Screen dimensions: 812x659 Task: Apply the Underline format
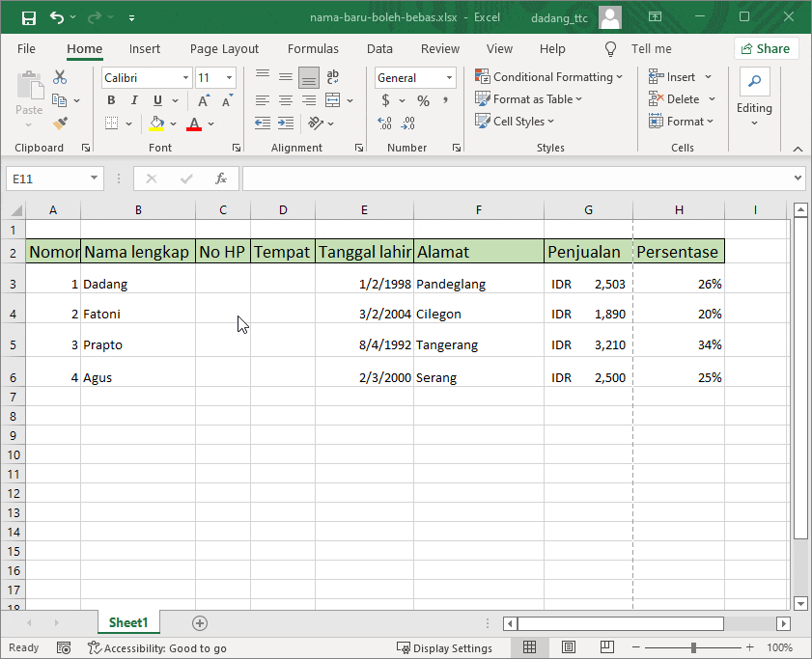tap(154, 99)
